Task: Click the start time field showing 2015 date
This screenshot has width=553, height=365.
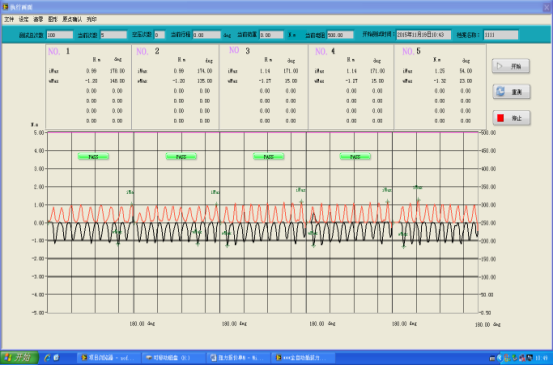Action: pos(423,35)
